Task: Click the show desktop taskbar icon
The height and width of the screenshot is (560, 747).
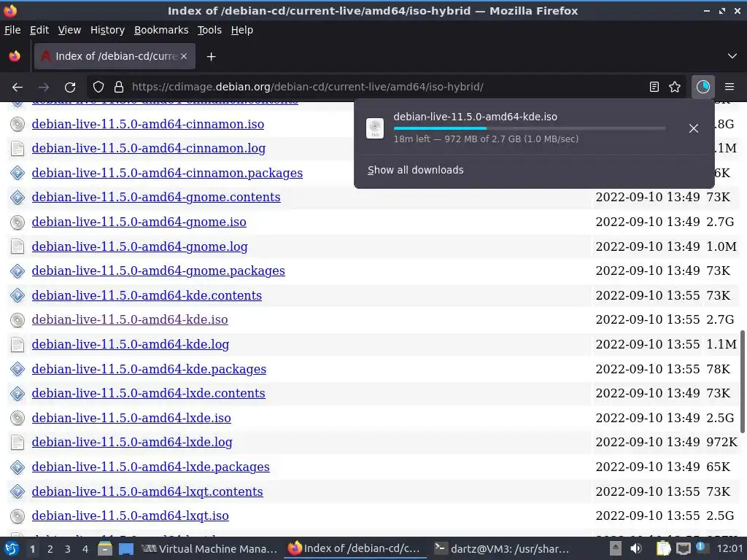Action: [126, 549]
